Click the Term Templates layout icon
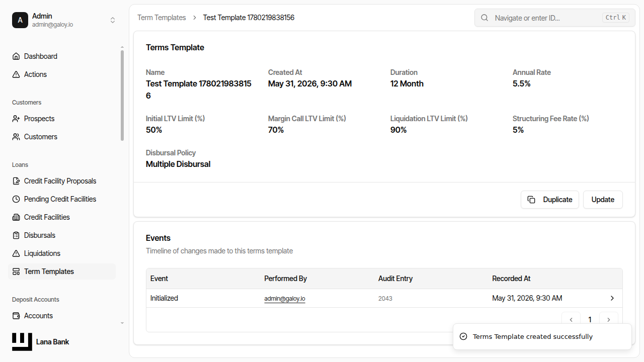The image size is (644, 362). (x=16, y=271)
